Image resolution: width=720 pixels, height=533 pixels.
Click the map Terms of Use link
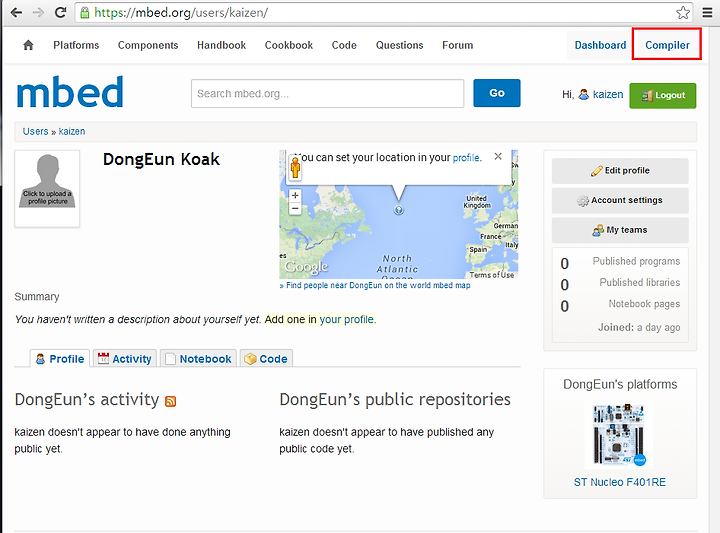[x=492, y=275]
